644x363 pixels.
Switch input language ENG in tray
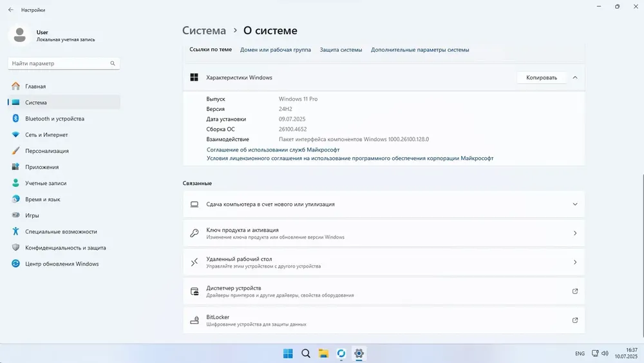coord(580,353)
